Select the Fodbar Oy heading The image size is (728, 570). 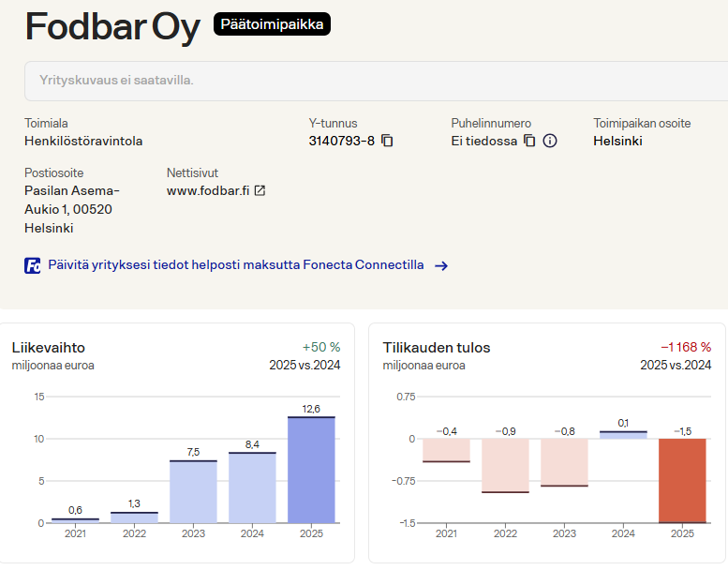pyautogui.click(x=112, y=27)
